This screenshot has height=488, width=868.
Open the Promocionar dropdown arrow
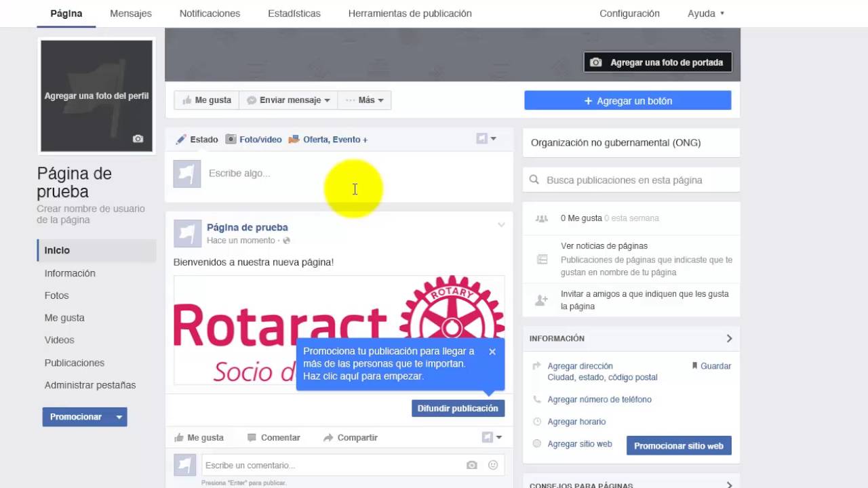(x=119, y=417)
